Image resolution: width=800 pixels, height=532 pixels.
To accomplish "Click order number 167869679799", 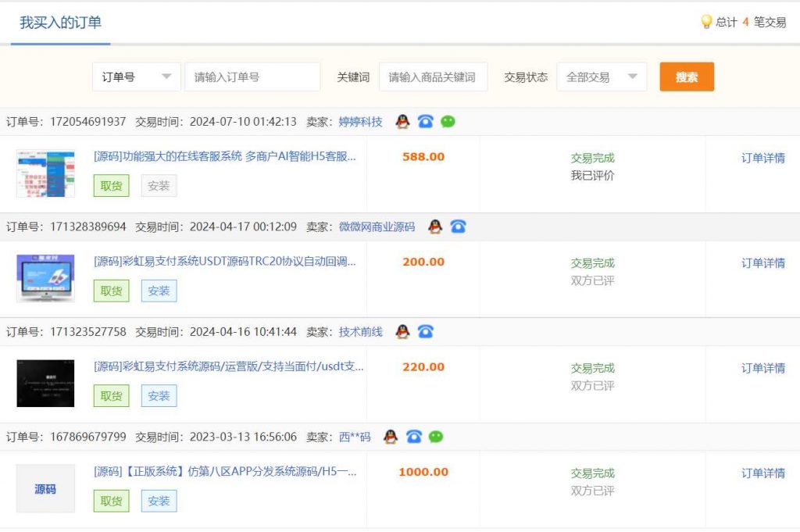I will [x=87, y=437].
